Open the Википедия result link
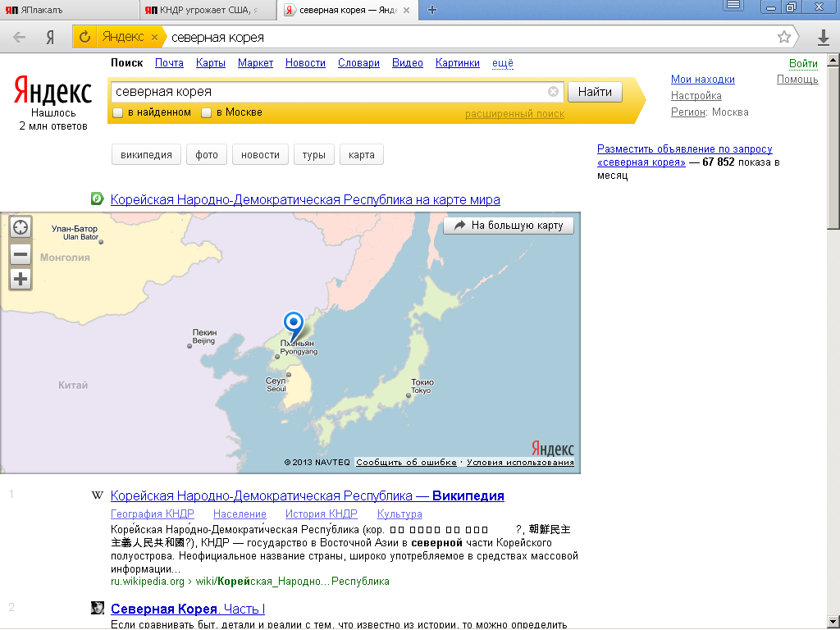Image resolution: width=840 pixels, height=630 pixels. (x=307, y=496)
